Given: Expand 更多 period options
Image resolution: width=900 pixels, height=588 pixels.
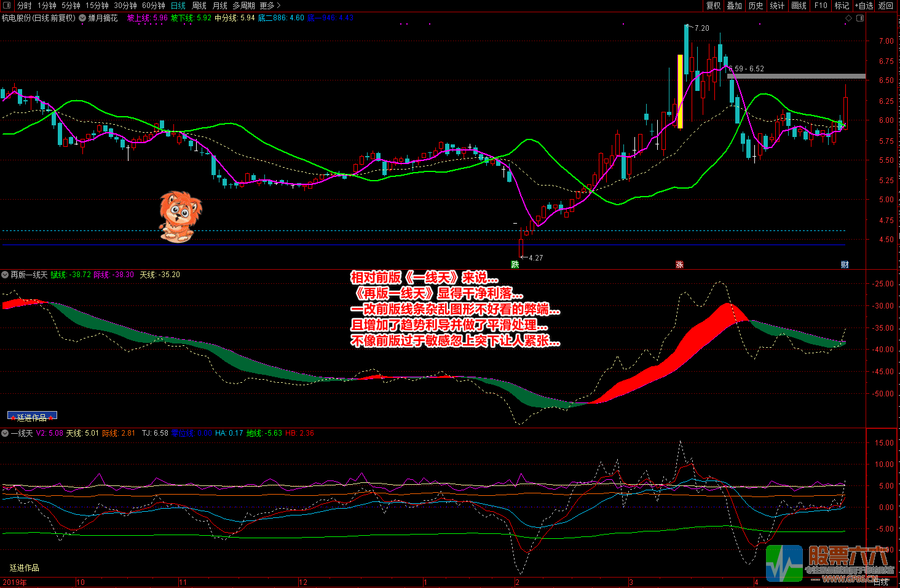Looking at the screenshot, I should 269,6.
